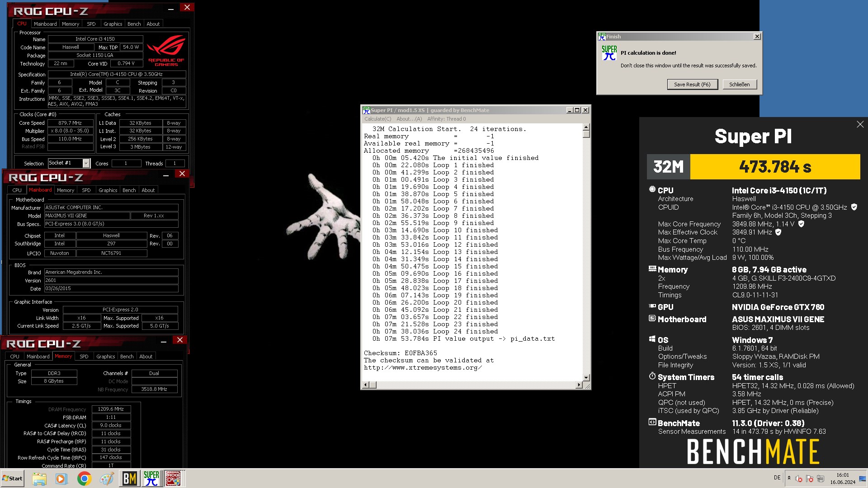This screenshot has width=868, height=488.
Task: Open CPU tab in the Memory Timings CPU-Z window
Action: 15,357
